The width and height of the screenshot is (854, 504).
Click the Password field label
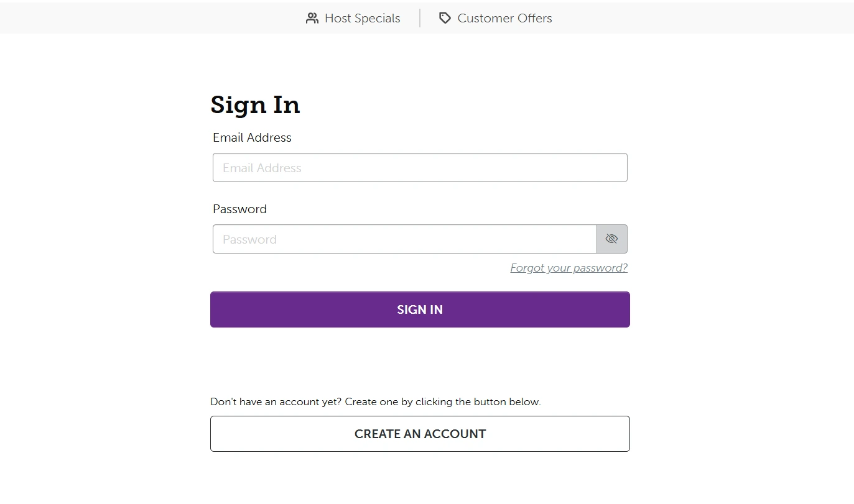click(239, 209)
